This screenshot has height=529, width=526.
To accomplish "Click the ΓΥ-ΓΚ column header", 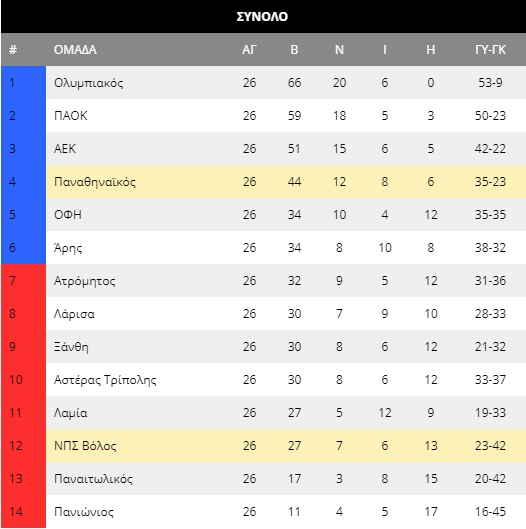I will (490, 50).
